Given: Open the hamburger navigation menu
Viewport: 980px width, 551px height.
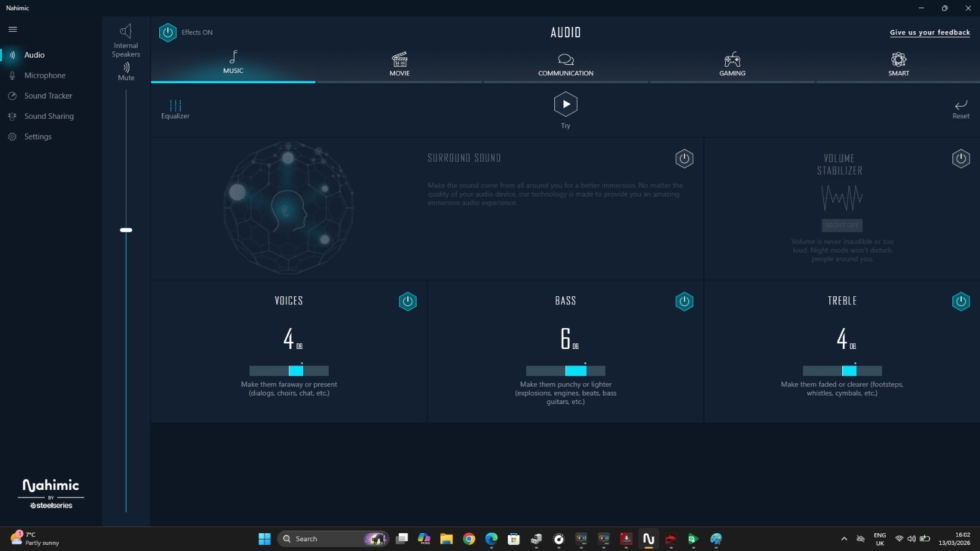Looking at the screenshot, I should [x=12, y=29].
